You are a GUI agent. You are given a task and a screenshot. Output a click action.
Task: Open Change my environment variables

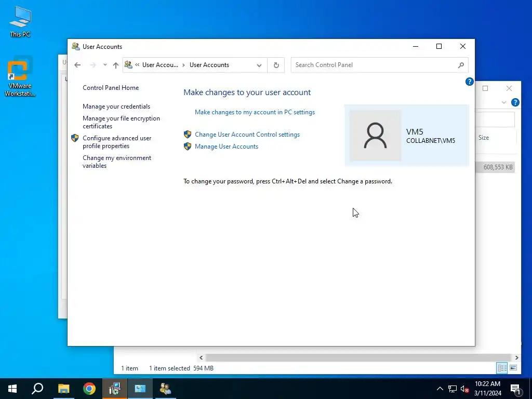pos(117,162)
